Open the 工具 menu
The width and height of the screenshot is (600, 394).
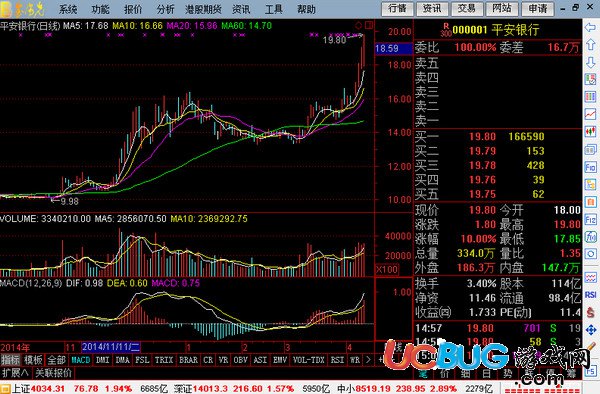[x=274, y=9]
